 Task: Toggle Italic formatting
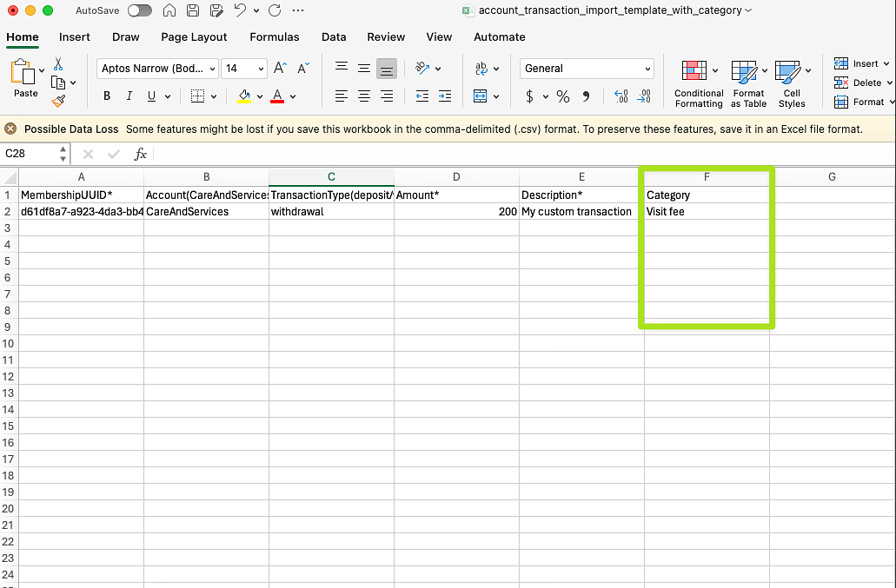(129, 96)
